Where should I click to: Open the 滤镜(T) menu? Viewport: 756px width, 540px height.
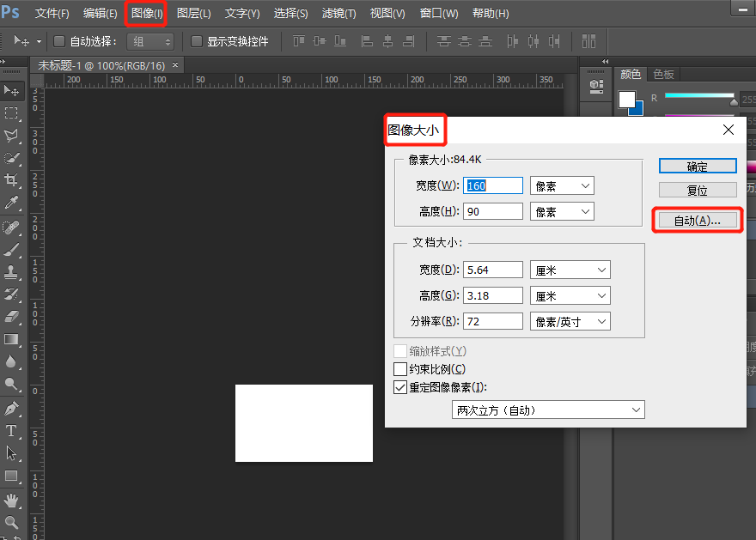(338, 13)
